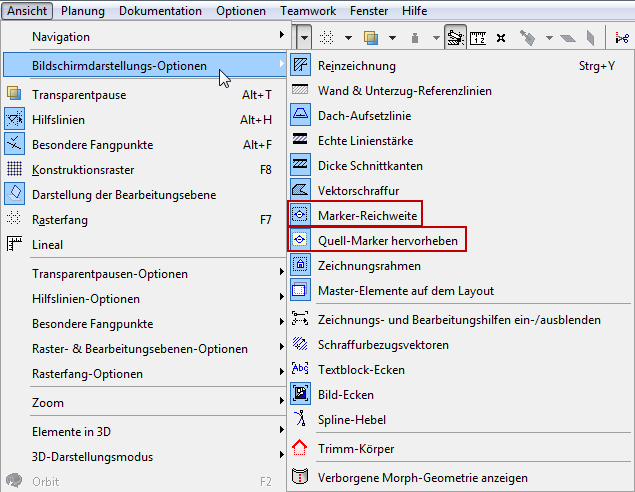Click Wand & Unterzug-Referenzlinien icon
This screenshot has width=635, height=492.
tap(300, 90)
